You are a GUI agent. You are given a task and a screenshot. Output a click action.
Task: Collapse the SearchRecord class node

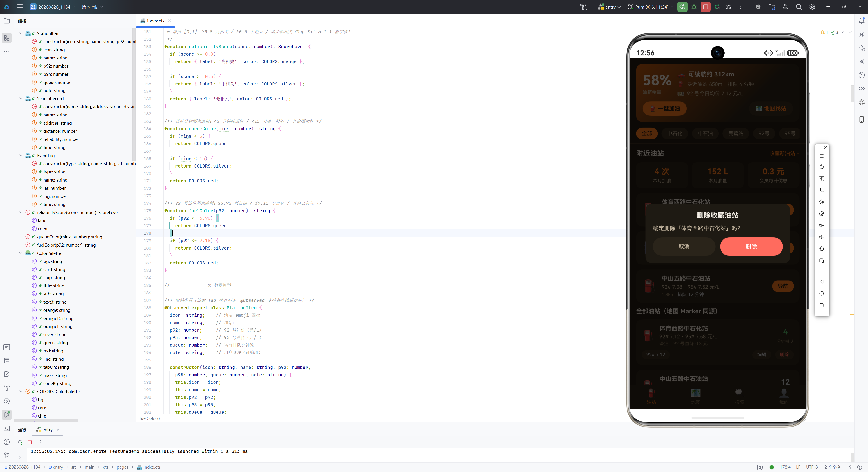(x=21, y=98)
